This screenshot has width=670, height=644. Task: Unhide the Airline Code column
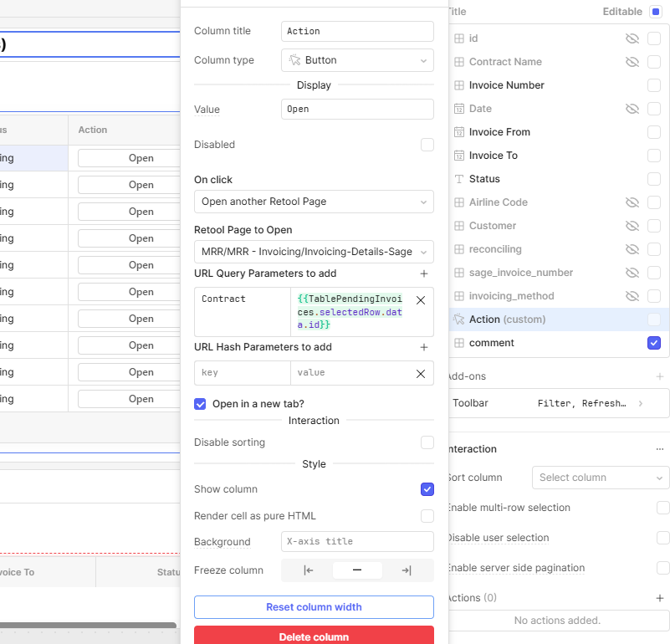(632, 202)
